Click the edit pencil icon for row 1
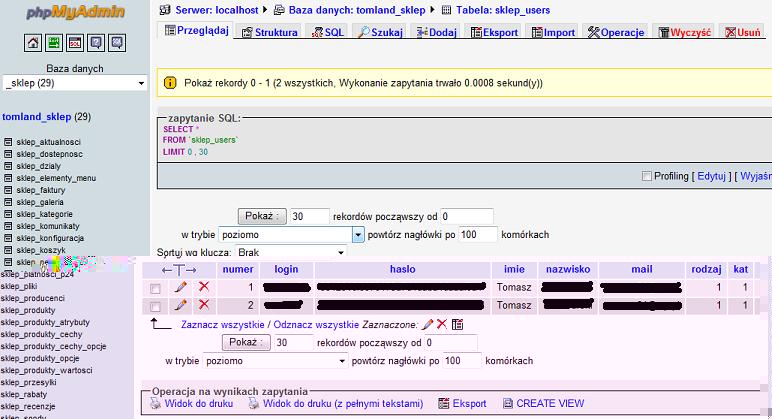 point(181,288)
